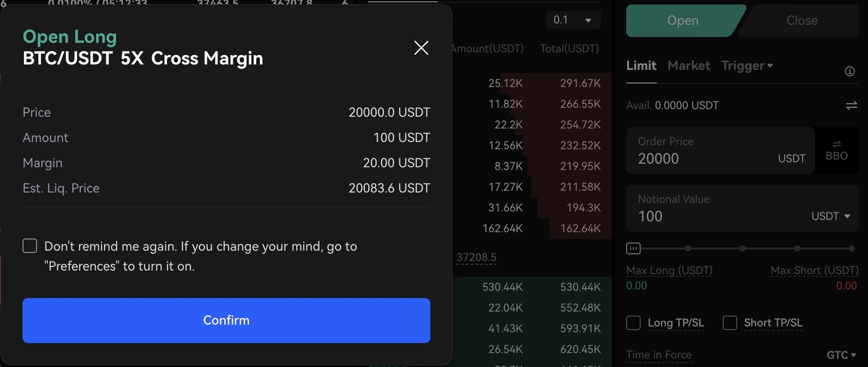Click the BBO price button
This screenshot has height=367, width=868.
pos(836,151)
